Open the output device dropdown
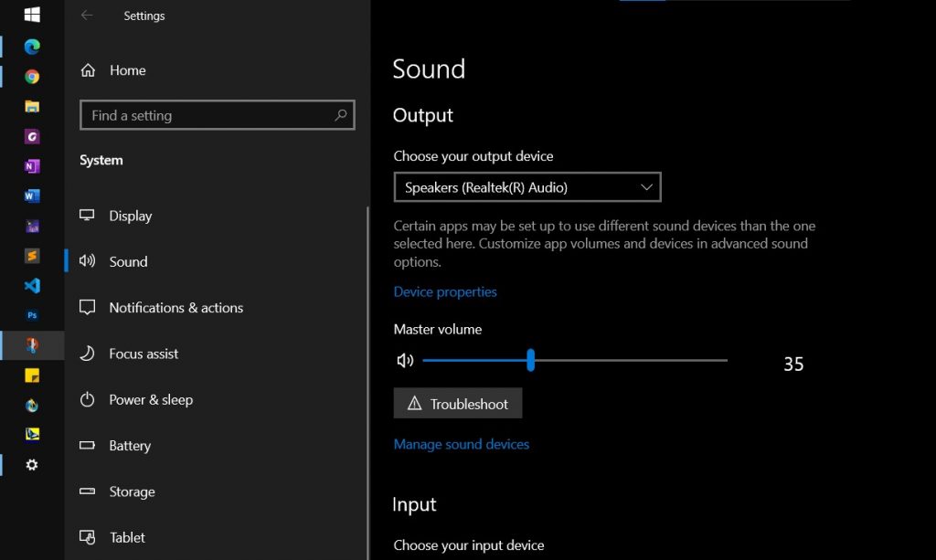 coord(527,187)
